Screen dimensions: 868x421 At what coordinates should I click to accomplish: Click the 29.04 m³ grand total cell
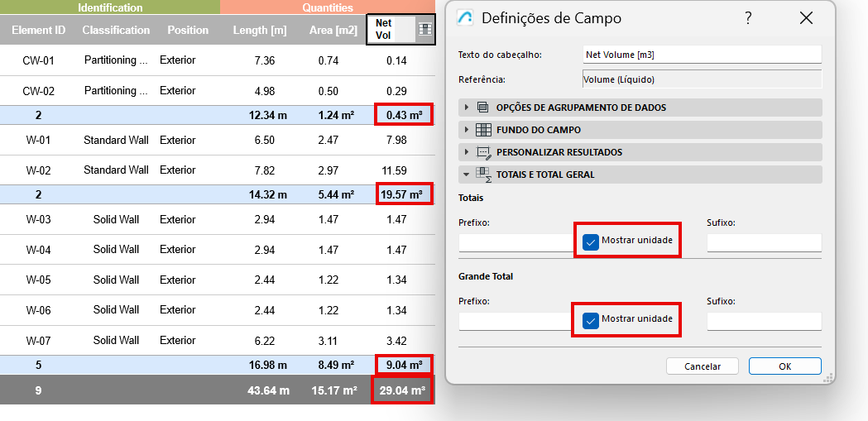(402, 390)
